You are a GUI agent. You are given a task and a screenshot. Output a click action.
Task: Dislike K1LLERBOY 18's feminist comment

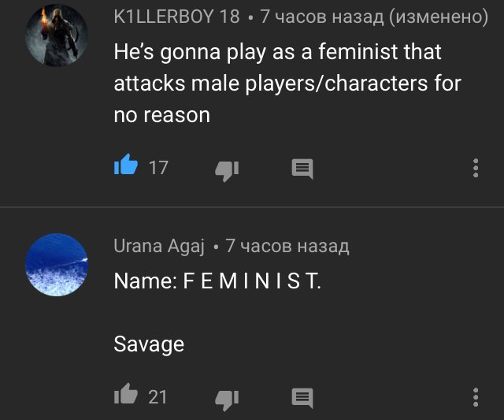click(227, 171)
